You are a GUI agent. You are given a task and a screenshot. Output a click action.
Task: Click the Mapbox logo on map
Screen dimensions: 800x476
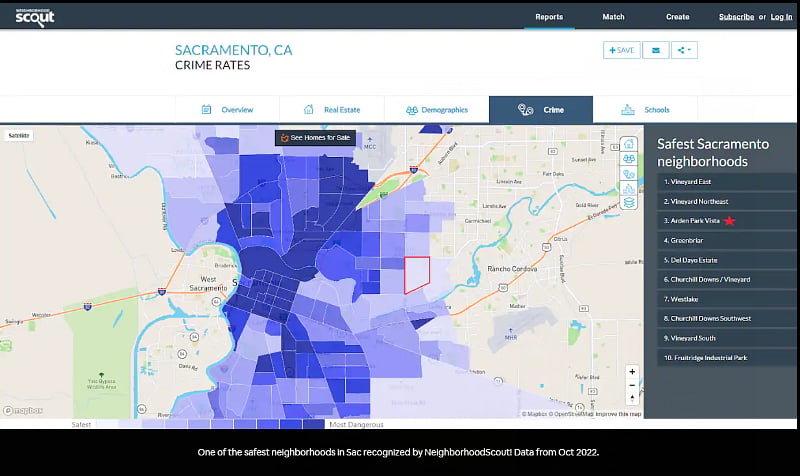(x=23, y=411)
